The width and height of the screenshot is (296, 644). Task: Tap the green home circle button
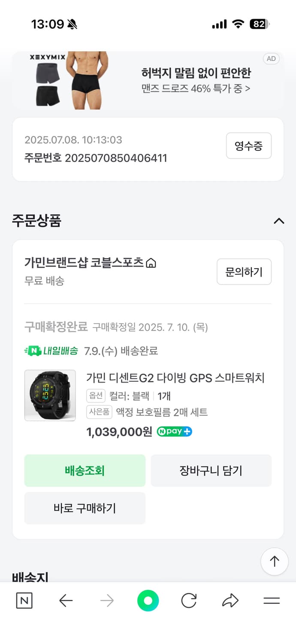click(x=148, y=601)
